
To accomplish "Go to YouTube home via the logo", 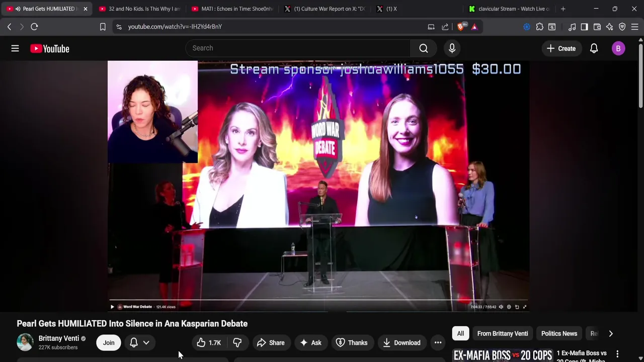I will pos(49,48).
